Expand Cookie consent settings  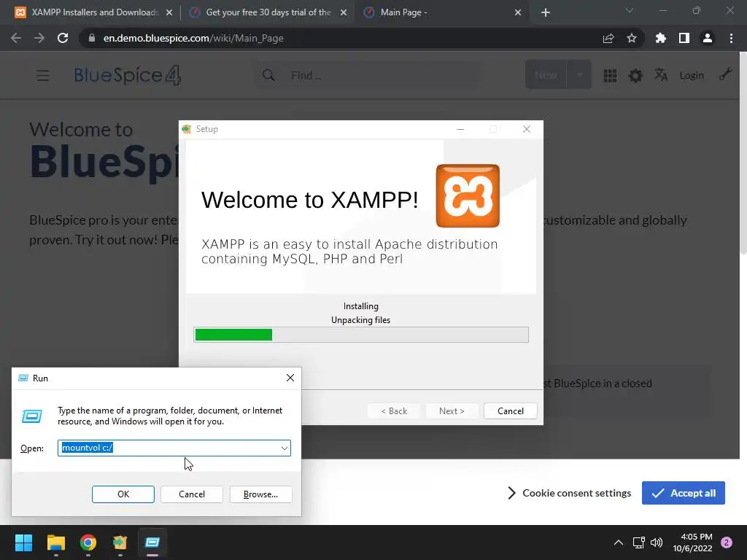coord(569,493)
